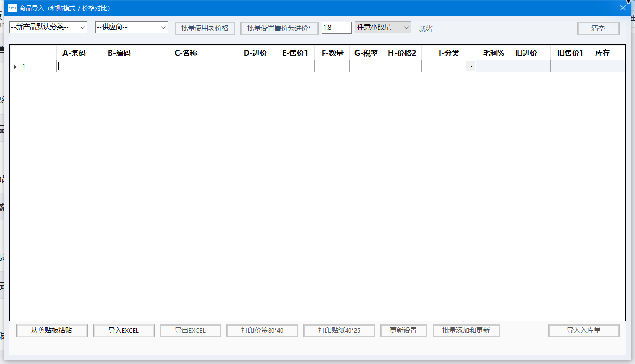Click the 打印价签80*40 button
Image resolution: width=635 pixels, height=364 pixels.
pos(262,331)
